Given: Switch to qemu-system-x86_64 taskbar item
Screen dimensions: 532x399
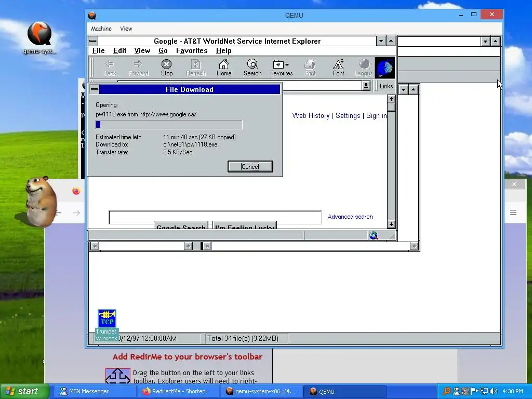Looking at the screenshot, I should (x=261, y=391).
